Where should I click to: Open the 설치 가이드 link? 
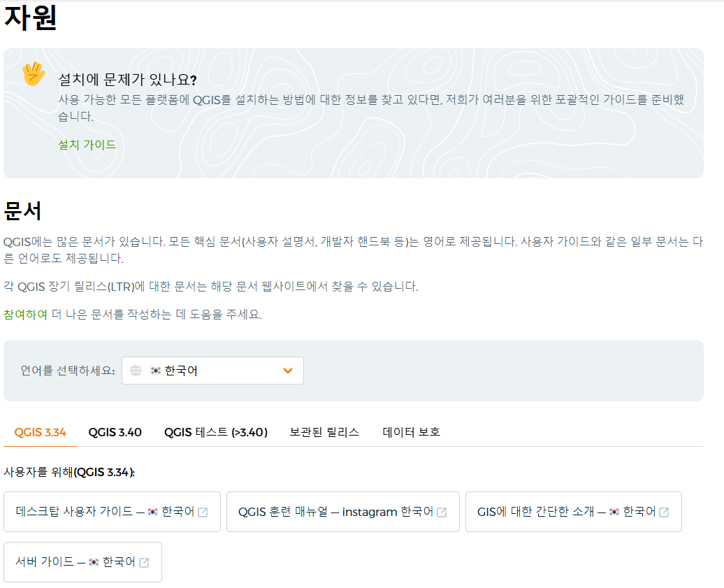point(87,145)
